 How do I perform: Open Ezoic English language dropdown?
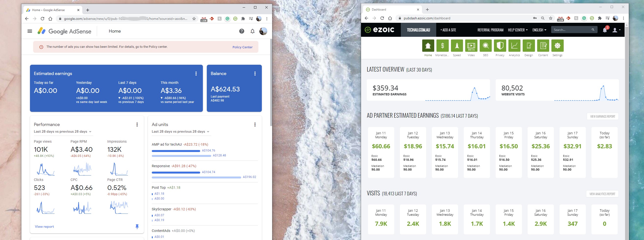click(x=539, y=30)
